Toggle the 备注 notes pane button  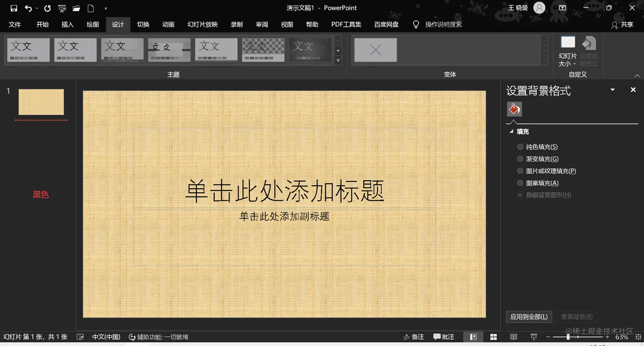(x=414, y=337)
